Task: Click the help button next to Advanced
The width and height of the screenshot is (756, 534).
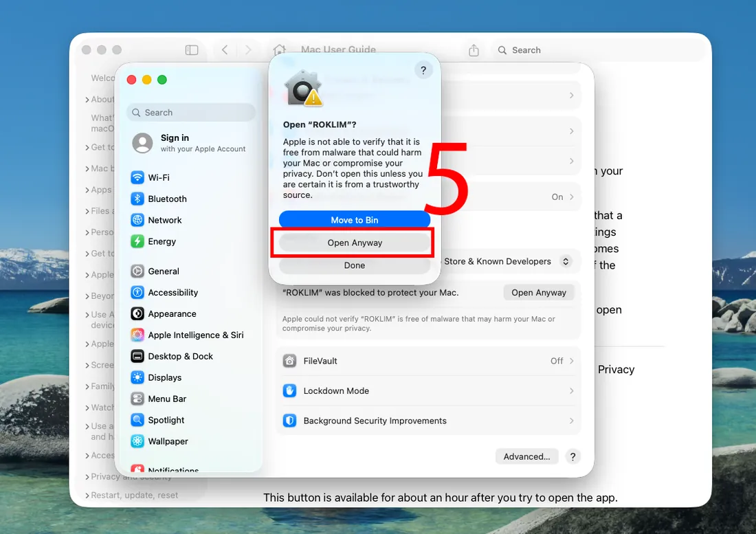Action: tap(572, 456)
